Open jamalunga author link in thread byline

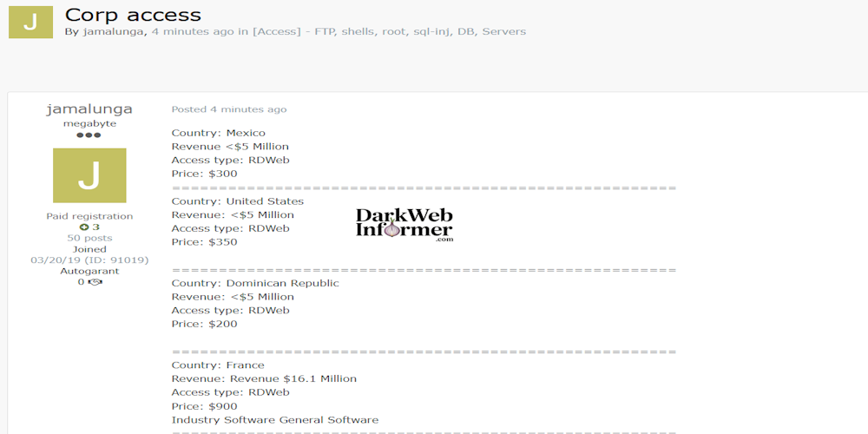[x=115, y=31]
